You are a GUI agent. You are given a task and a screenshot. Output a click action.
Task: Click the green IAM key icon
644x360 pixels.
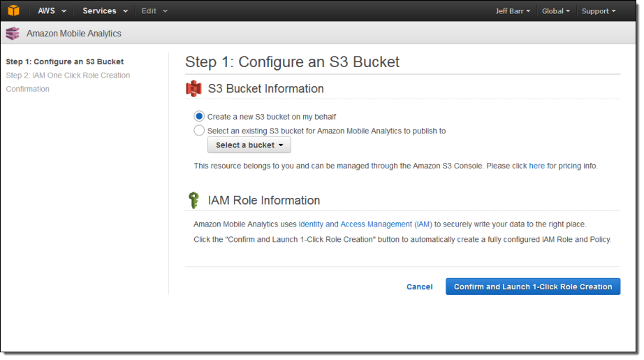tap(193, 201)
